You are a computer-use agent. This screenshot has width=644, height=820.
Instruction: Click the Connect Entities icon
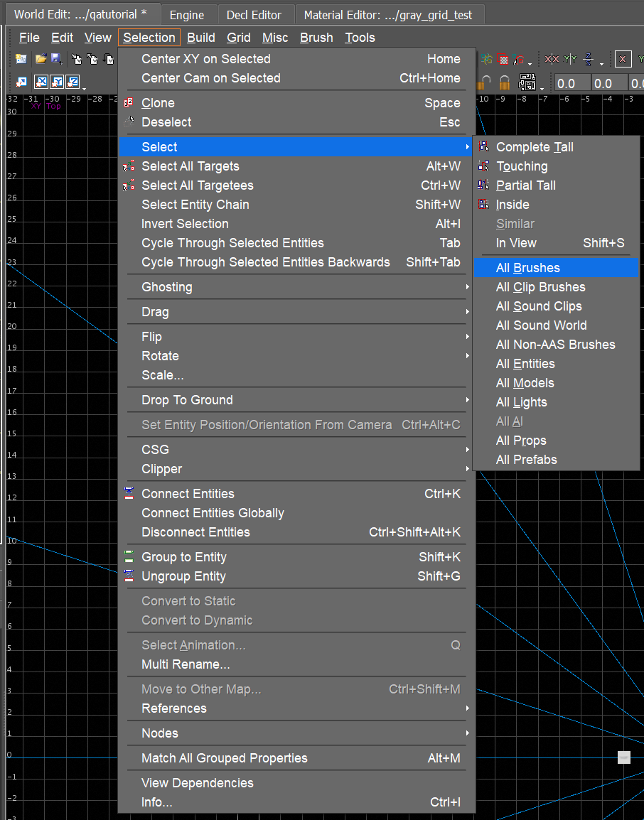[129, 494]
